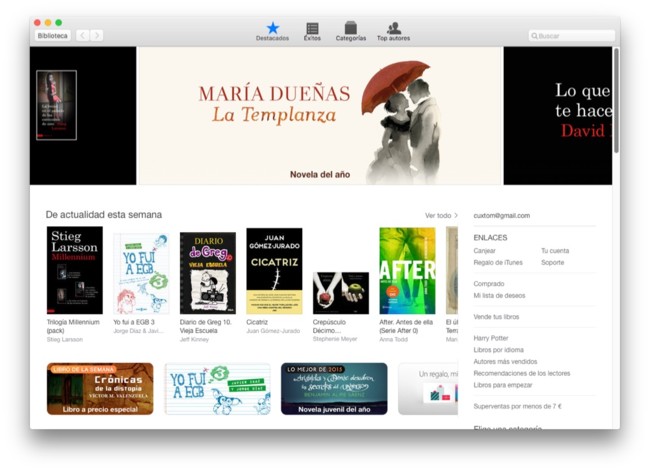This screenshot has width=650, height=472.
Task: Open After. Antes de ella cover
Action: (407, 271)
